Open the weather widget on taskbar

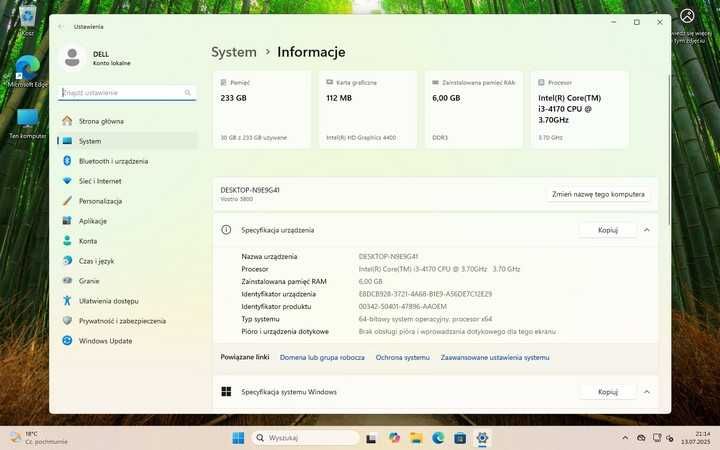point(39,438)
